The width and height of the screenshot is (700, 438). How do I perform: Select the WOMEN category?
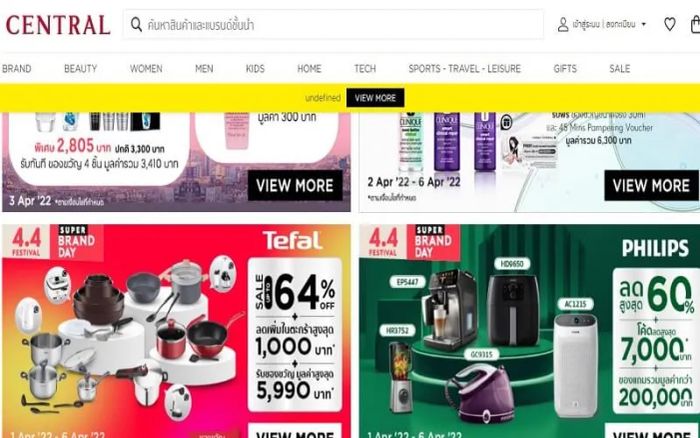(x=146, y=69)
